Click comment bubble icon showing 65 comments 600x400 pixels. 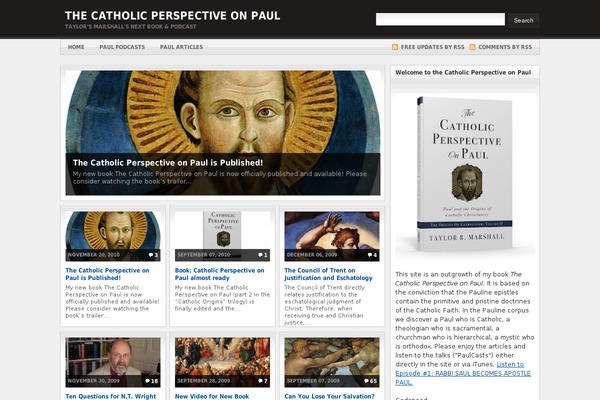[366, 381]
